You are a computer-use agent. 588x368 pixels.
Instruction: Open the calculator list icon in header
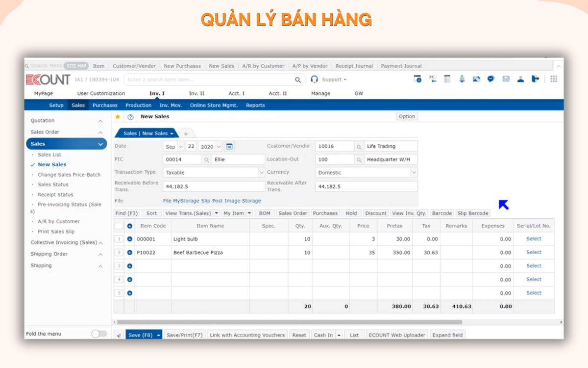point(447,79)
